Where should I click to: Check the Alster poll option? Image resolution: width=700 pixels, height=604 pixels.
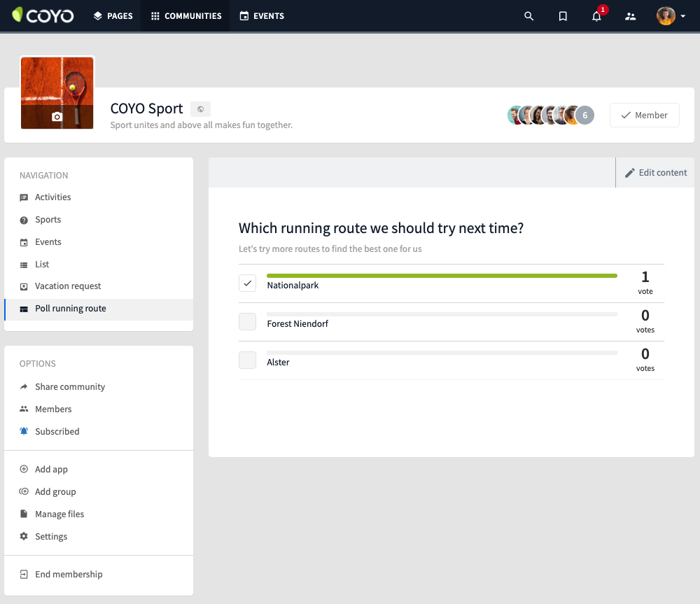pyautogui.click(x=247, y=360)
